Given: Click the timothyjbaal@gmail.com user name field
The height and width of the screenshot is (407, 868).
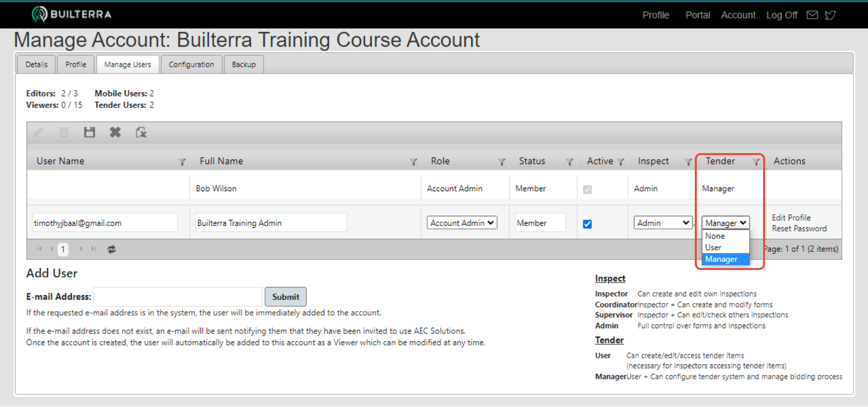Looking at the screenshot, I should point(105,223).
